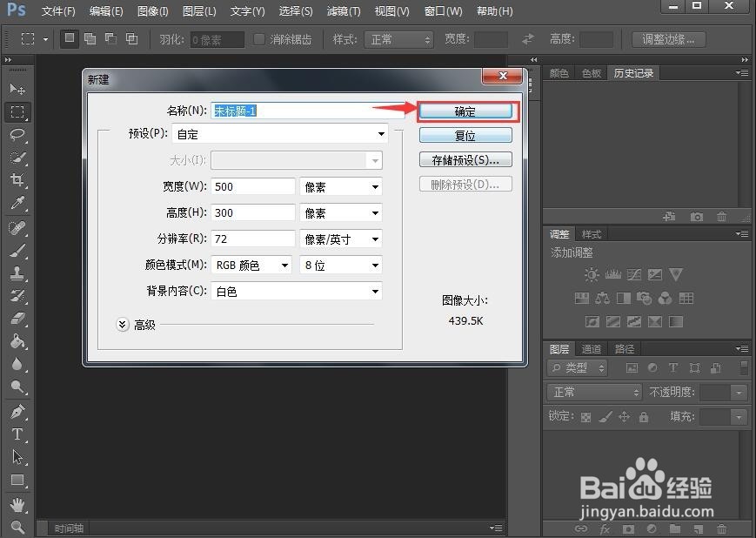Click layers panel delete trash icon
The width and height of the screenshot is (756, 538).
pyautogui.click(x=721, y=528)
